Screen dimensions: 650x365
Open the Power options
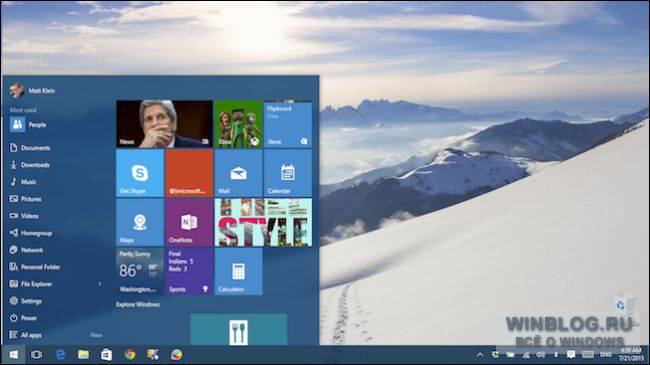[23, 318]
